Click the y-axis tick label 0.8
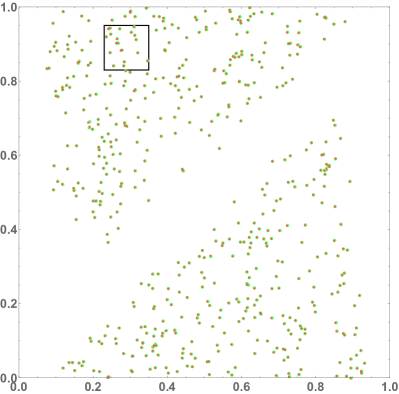The height and width of the screenshot is (394, 399). (x=7, y=81)
